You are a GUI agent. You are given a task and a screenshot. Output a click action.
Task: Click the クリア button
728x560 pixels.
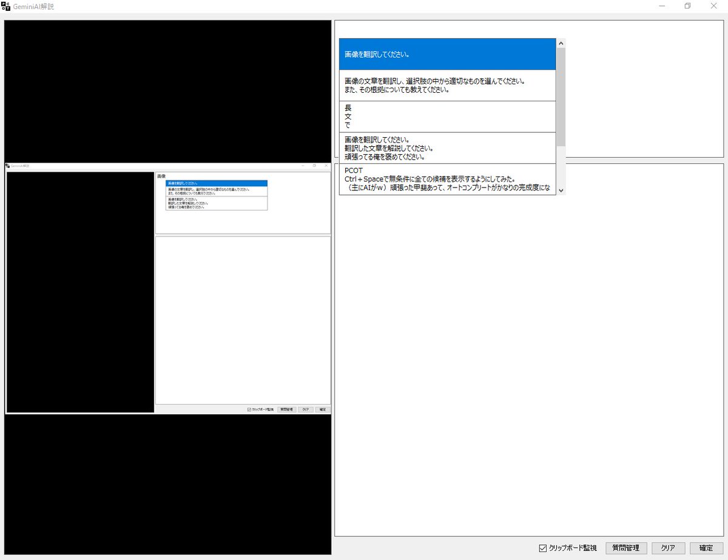[668, 548]
